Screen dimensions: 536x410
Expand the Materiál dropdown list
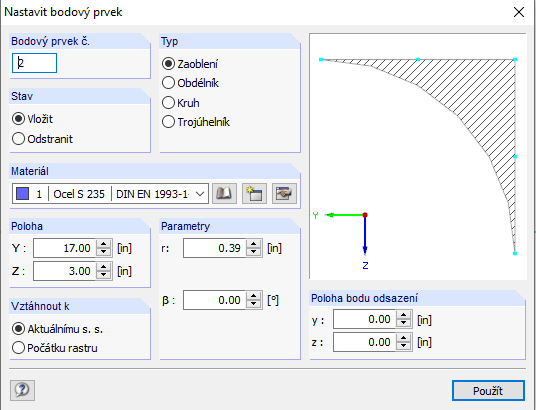[200, 194]
